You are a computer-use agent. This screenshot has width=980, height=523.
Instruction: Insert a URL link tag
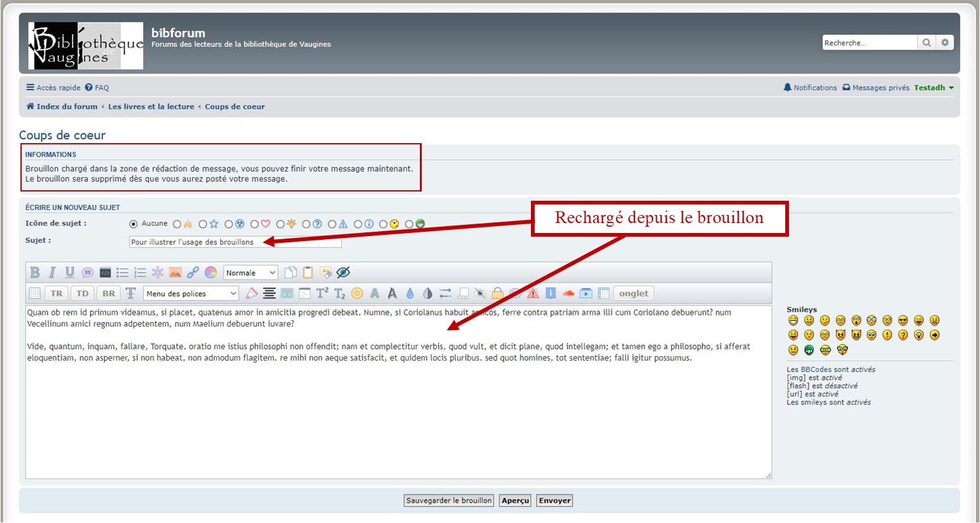(x=193, y=273)
